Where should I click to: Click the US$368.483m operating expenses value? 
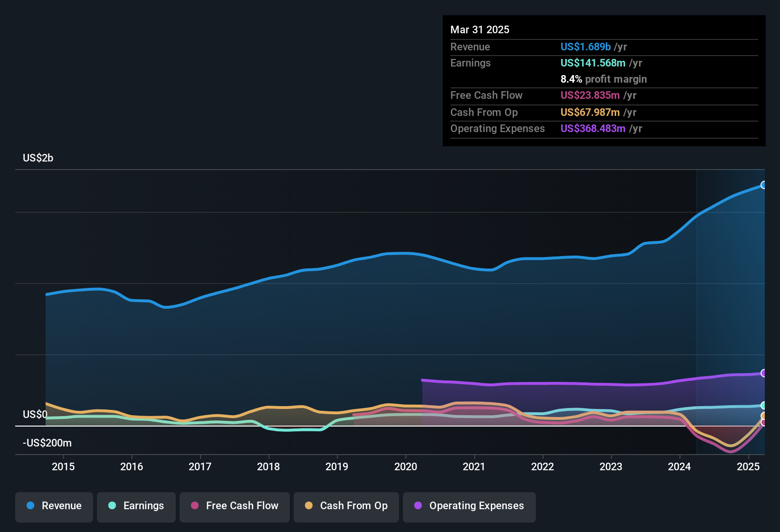[x=592, y=128]
